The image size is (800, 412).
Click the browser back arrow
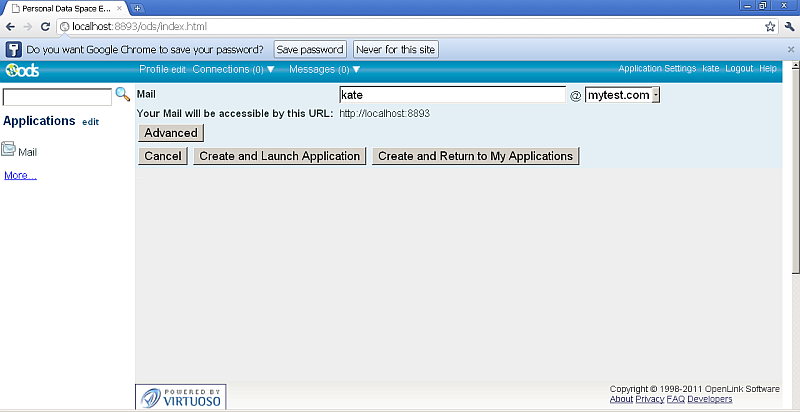10,26
